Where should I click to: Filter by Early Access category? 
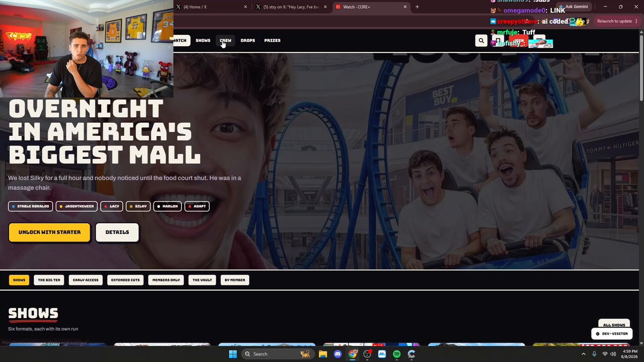[86, 280]
